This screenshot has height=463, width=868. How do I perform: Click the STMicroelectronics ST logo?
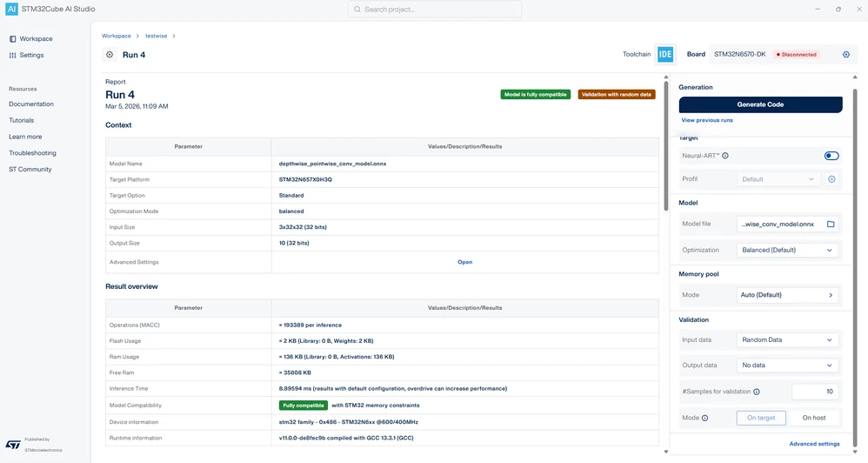click(x=13, y=445)
